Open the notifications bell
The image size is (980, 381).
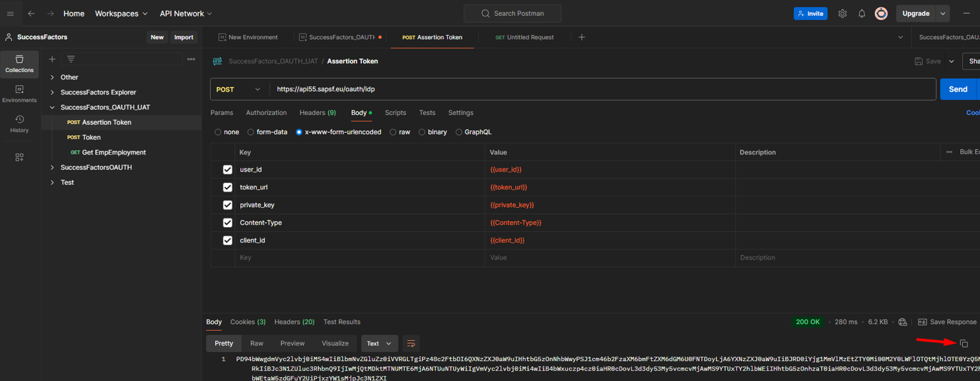tap(862, 13)
